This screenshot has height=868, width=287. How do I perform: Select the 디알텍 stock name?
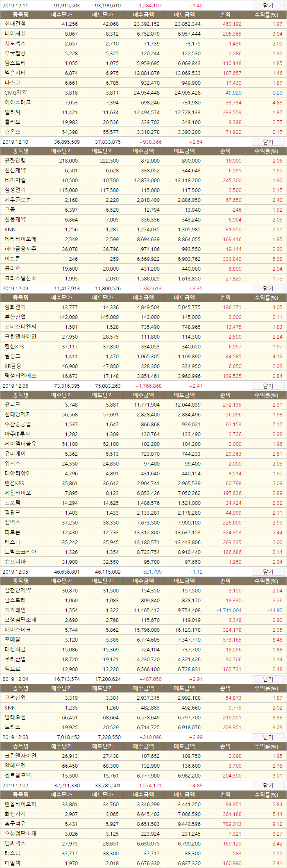[x=12, y=863]
